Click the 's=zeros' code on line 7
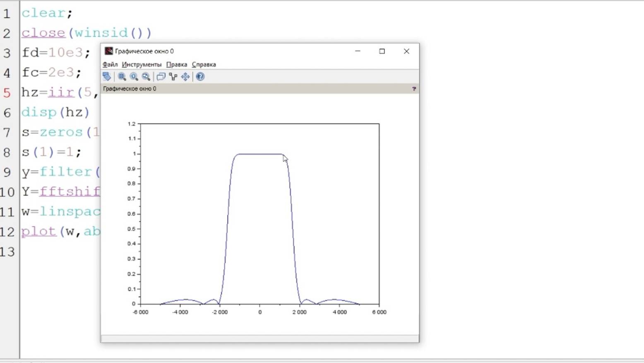 [x=52, y=132]
